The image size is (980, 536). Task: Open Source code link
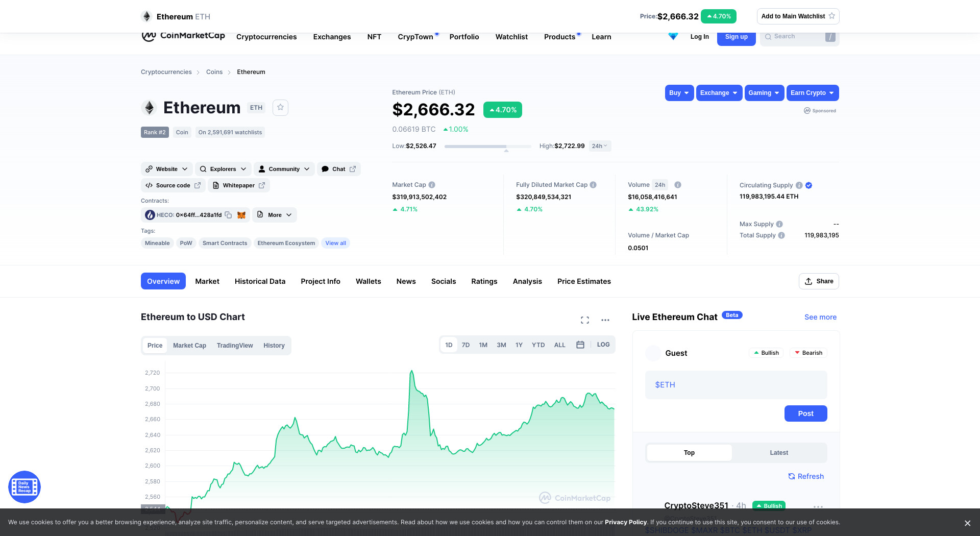tap(173, 185)
